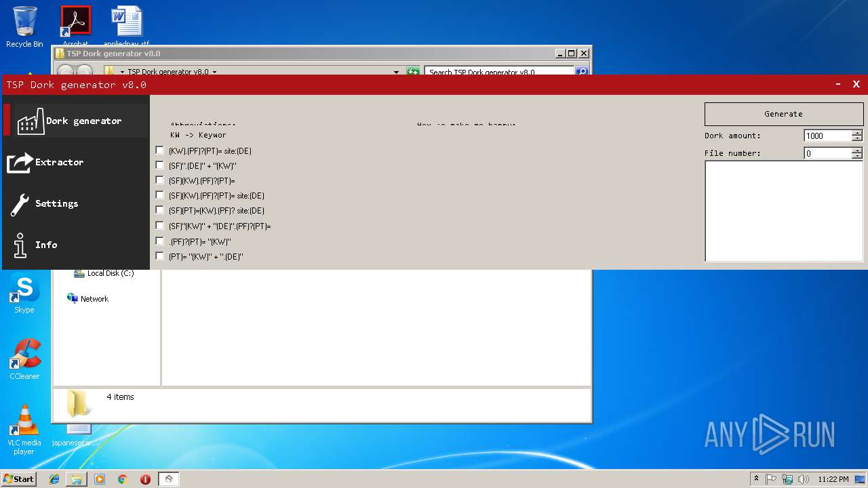Launch VLC media player shortcut
Image resolution: width=868 pixels, height=488 pixels.
pyautogui.click(x=24, y=430)
